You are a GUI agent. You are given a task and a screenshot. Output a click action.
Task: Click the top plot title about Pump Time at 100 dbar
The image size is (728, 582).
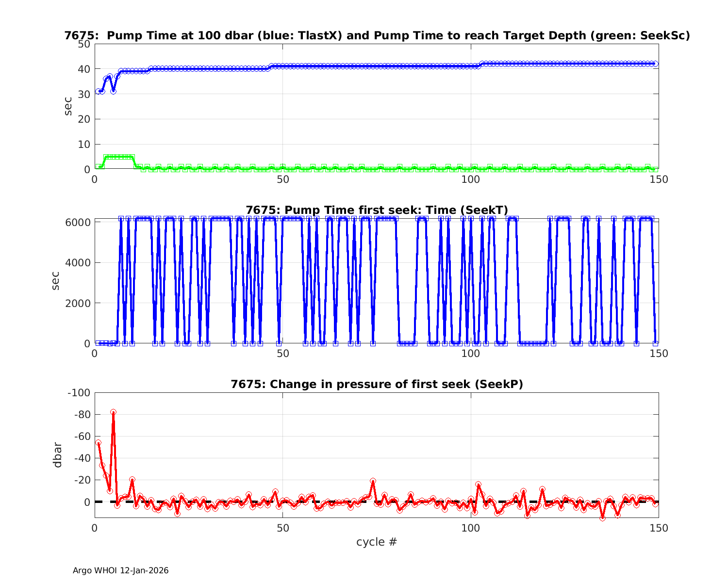point(377,35)
